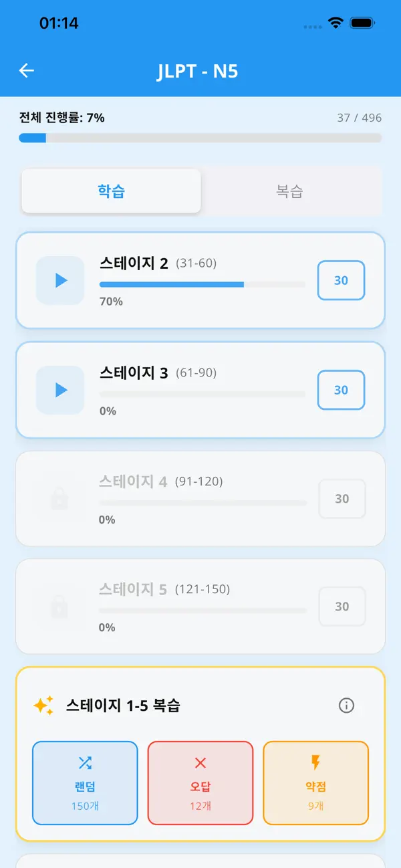This screenshot has height=868, width=401.
Task: Tap the X icon in the 오답 card
Action: pyautogui.click(x=200, y=762)
